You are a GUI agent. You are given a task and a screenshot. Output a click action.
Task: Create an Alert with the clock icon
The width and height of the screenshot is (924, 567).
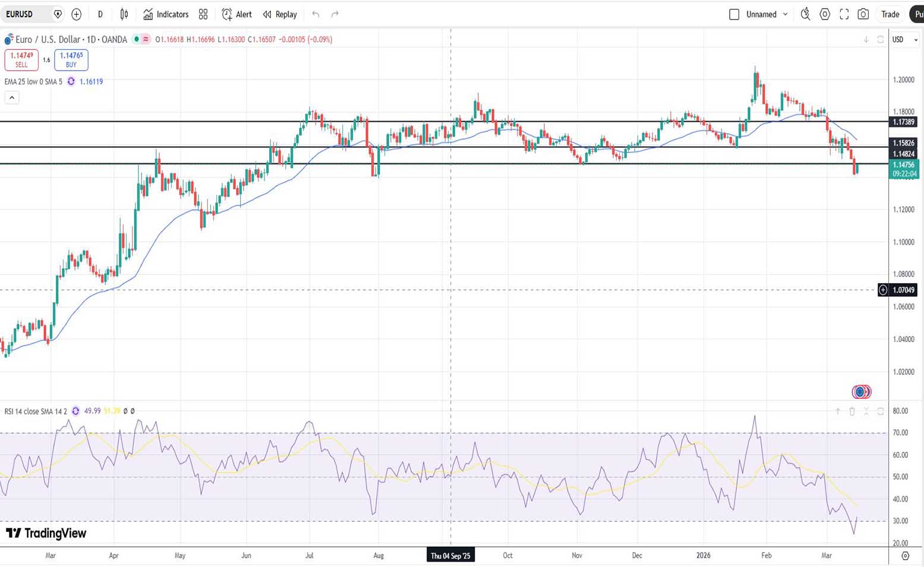[x=236, y=14]
